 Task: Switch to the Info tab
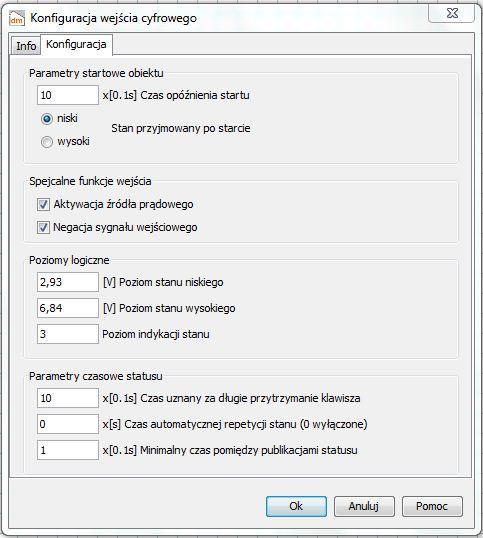[26, 46]
